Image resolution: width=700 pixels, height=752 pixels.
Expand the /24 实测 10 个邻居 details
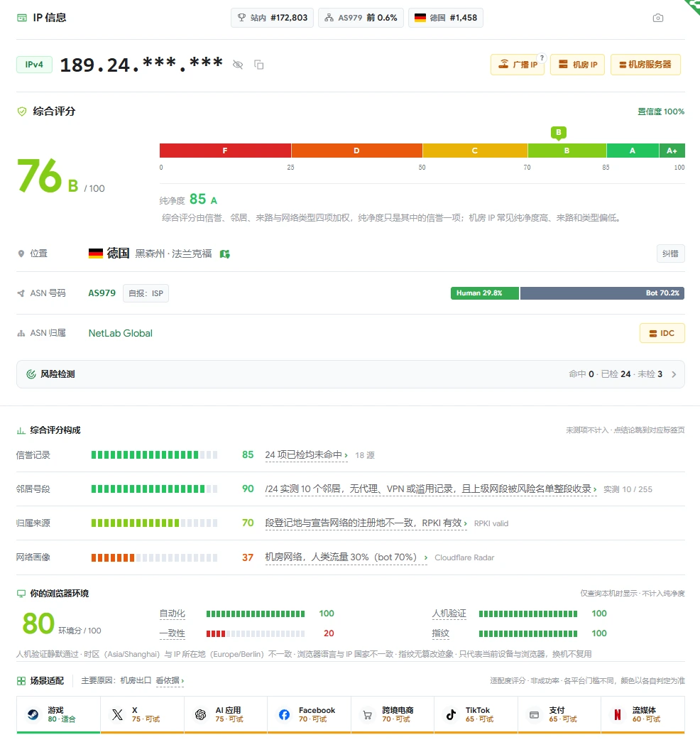point(430,489)
